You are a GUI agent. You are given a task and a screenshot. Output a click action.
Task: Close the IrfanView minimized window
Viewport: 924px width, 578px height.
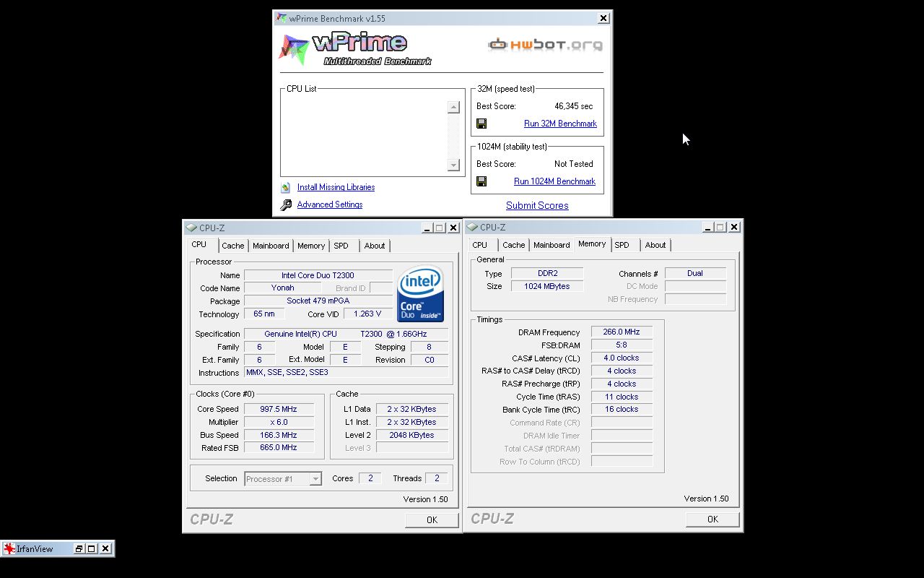coord(105,548)
